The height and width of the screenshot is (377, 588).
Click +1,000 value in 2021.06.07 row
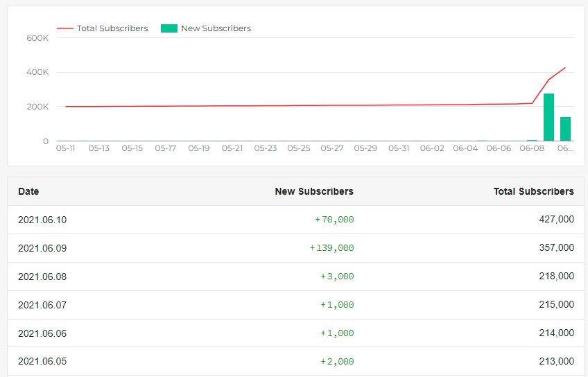[x=337, y=305]
